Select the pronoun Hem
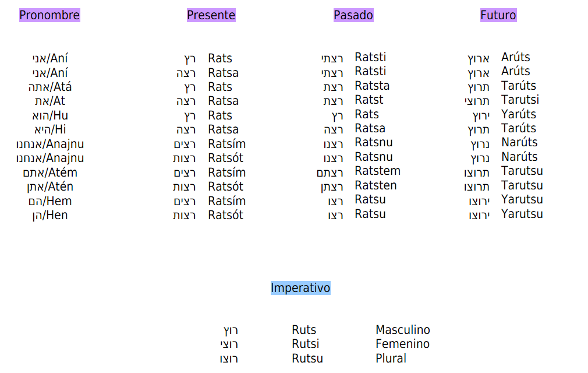 pos(59,201)
